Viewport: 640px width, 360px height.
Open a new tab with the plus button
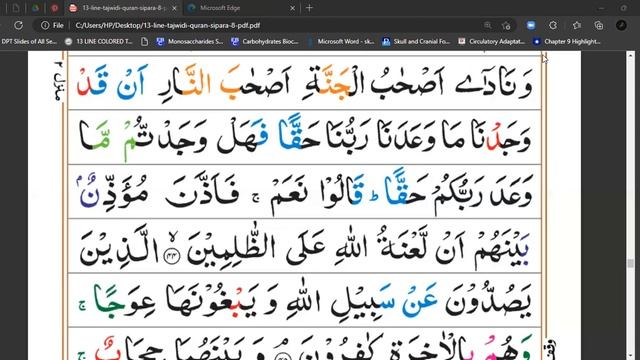coord(309,8)
